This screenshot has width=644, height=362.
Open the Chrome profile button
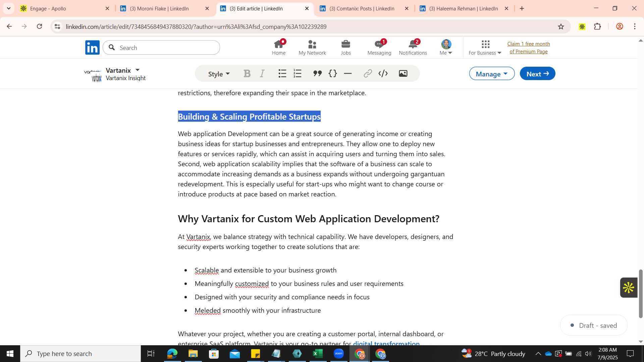[x=620, y=26]
